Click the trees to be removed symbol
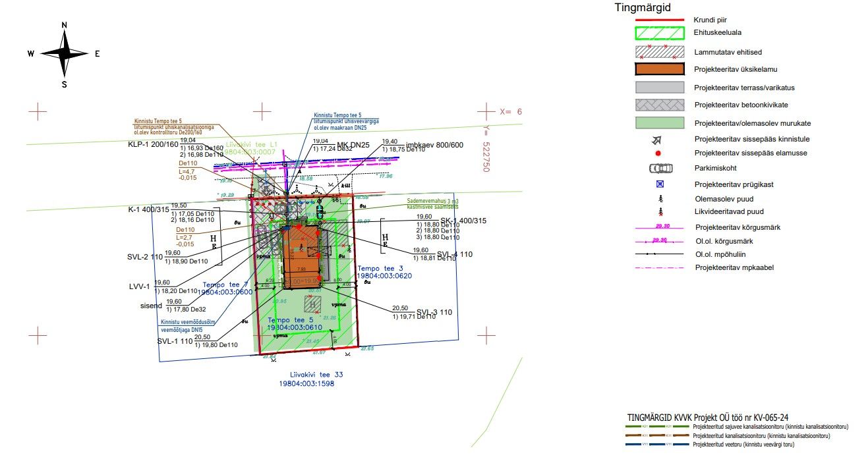 (660, 212)
